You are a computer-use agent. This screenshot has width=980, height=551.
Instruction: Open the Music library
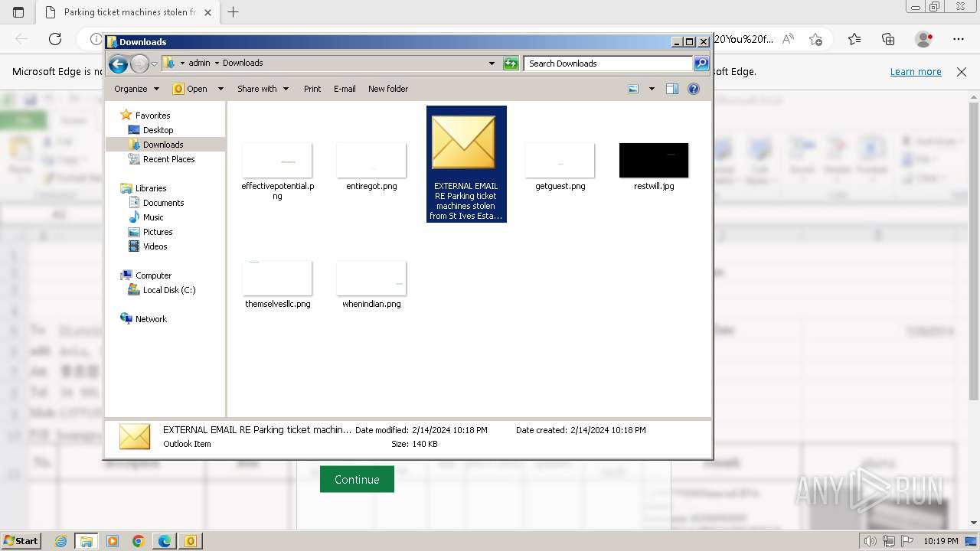152,217
